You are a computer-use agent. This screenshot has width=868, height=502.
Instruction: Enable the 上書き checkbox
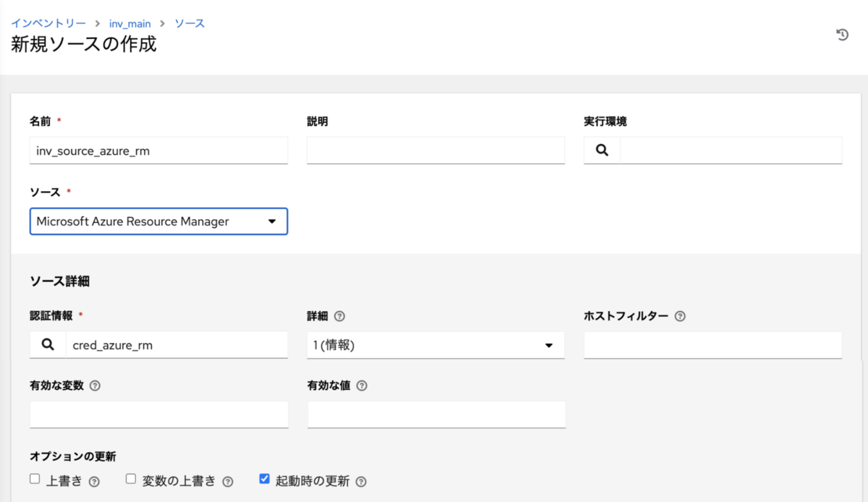pyautogui.click(x=35, y=479)
